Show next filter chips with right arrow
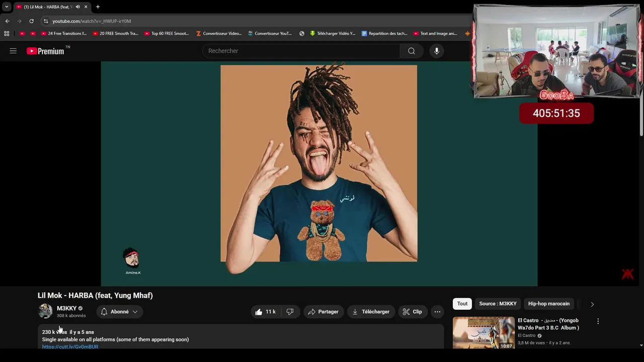 [592, 304]
